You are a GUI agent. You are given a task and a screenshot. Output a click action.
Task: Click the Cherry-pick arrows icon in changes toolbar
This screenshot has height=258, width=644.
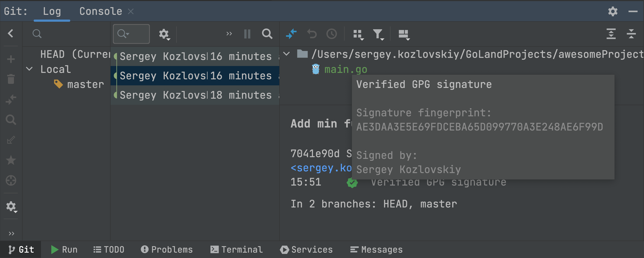(291, 34)
